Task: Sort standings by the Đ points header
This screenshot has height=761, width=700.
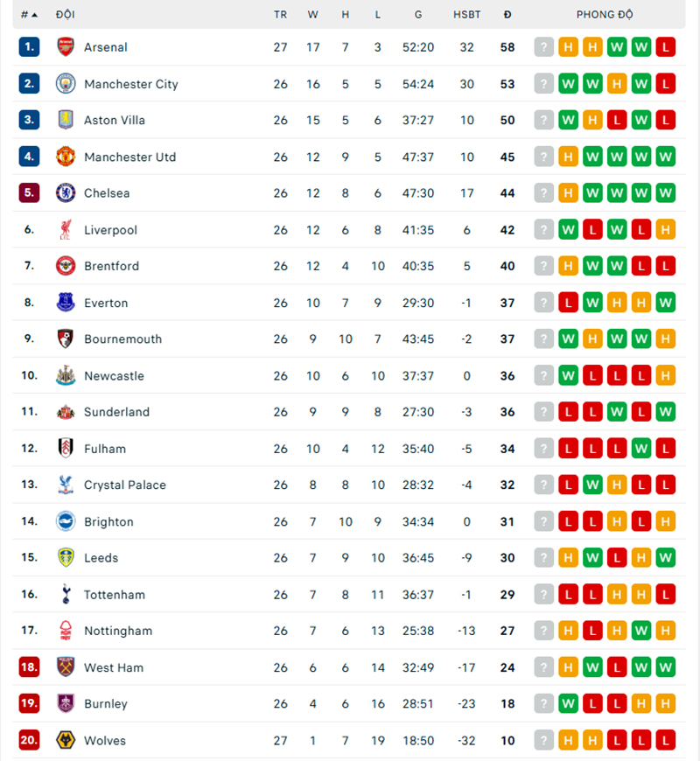Action: coord(507,15)
